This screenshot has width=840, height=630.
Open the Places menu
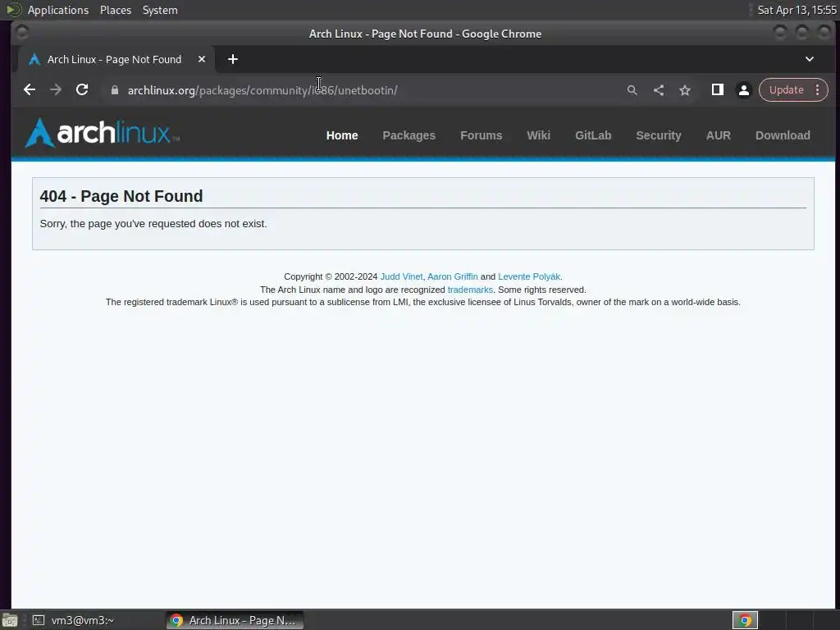[116, 10]
